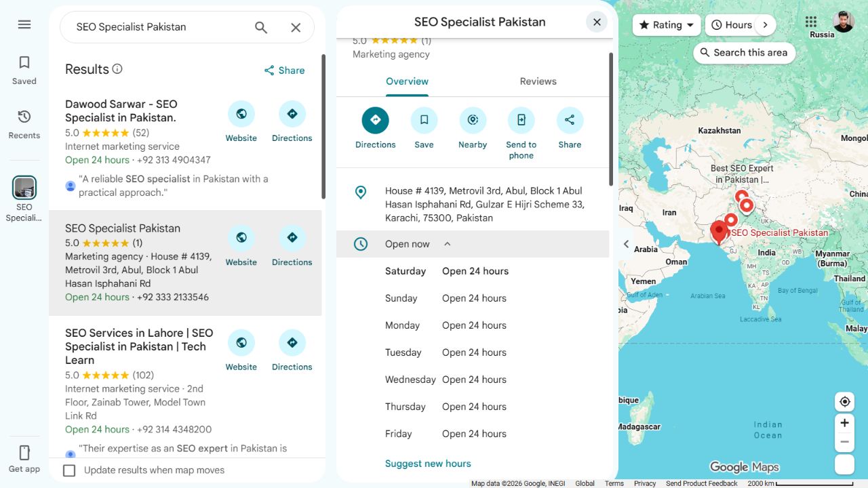Share the results list
The height and width of the screenshot is (488, 868).
coord(285,70)
